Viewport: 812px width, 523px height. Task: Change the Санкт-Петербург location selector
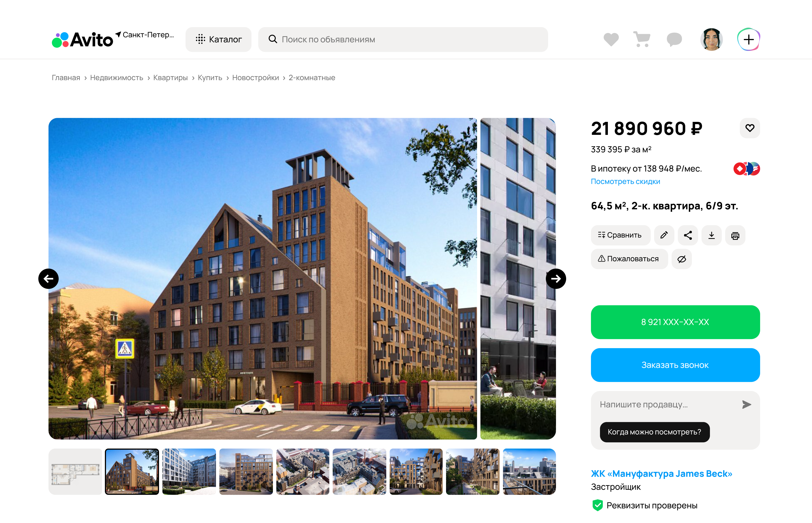tap(145, 35)
